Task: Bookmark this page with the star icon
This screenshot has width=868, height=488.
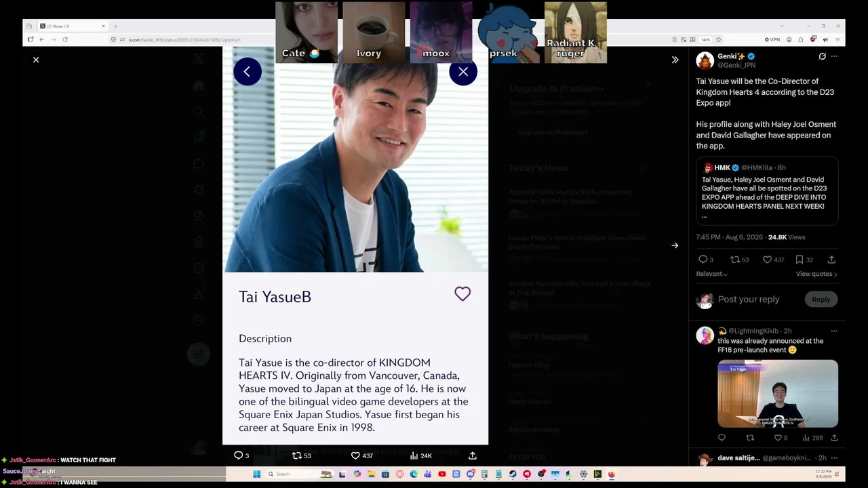Action: tap(718, 40)
